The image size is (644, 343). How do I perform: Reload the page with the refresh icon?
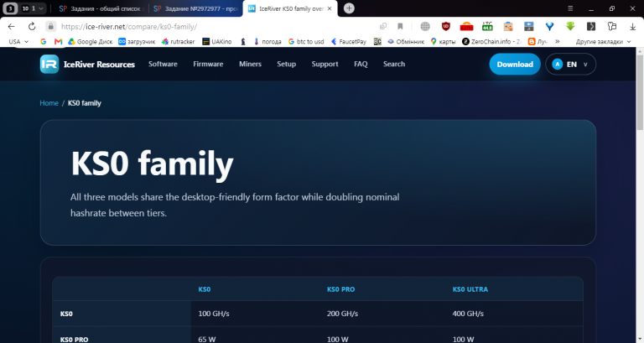click(32, 26)
